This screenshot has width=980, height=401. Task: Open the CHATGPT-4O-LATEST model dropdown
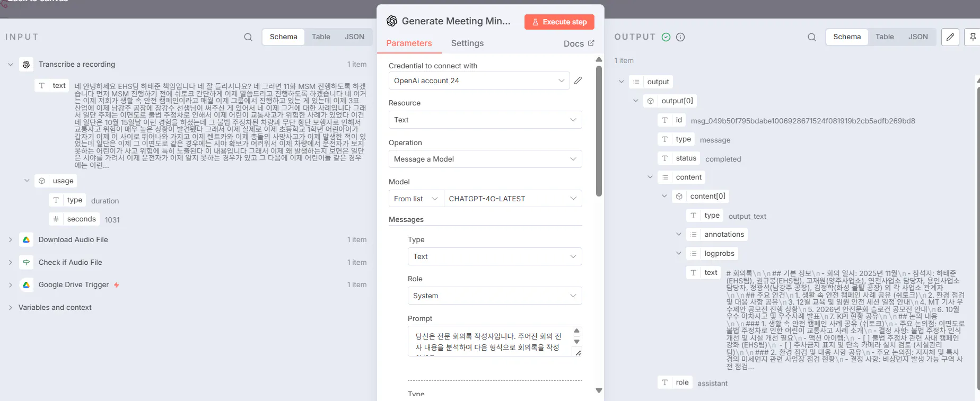pyautogui.click(x=513, y=199)
